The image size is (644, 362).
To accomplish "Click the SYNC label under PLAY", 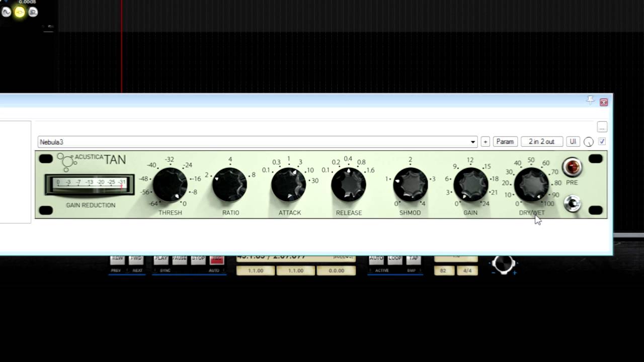I will [165, 270].
